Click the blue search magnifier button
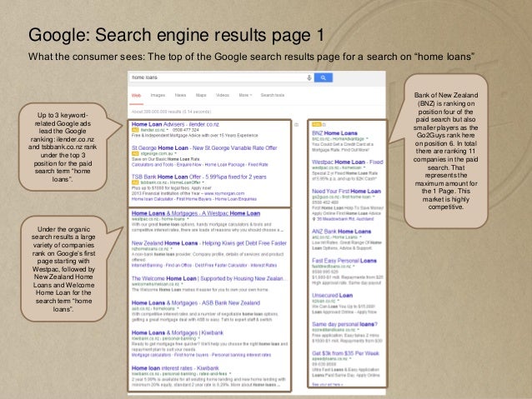532x399 pixels. click(x=323, y=77)
